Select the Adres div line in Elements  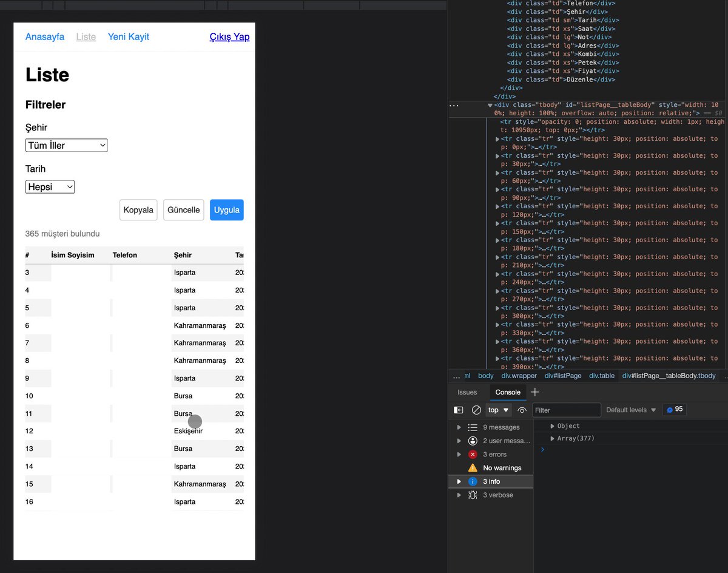tap(563, 46)
